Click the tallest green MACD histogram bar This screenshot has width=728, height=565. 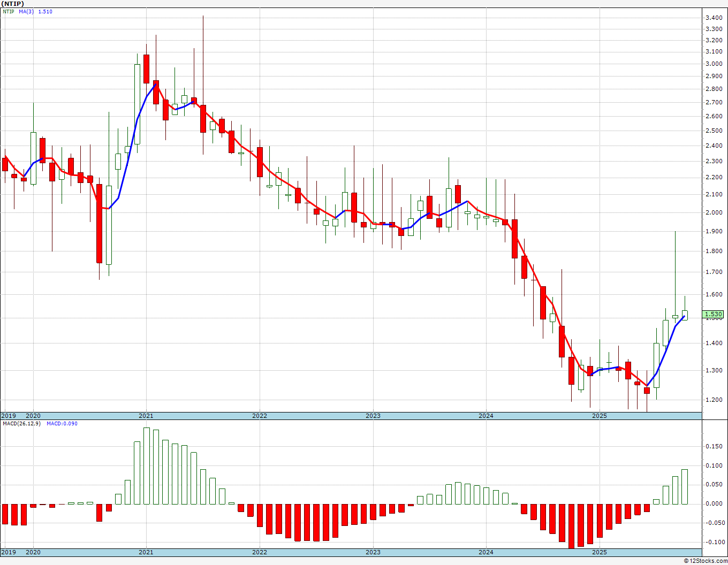click(147, 465)
